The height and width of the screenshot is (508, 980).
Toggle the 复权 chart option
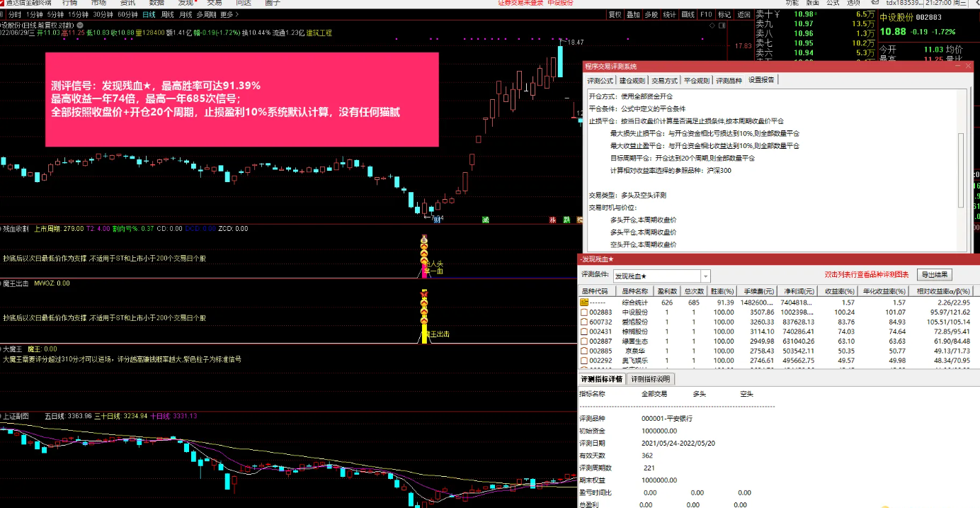click(x=615, y=14)
